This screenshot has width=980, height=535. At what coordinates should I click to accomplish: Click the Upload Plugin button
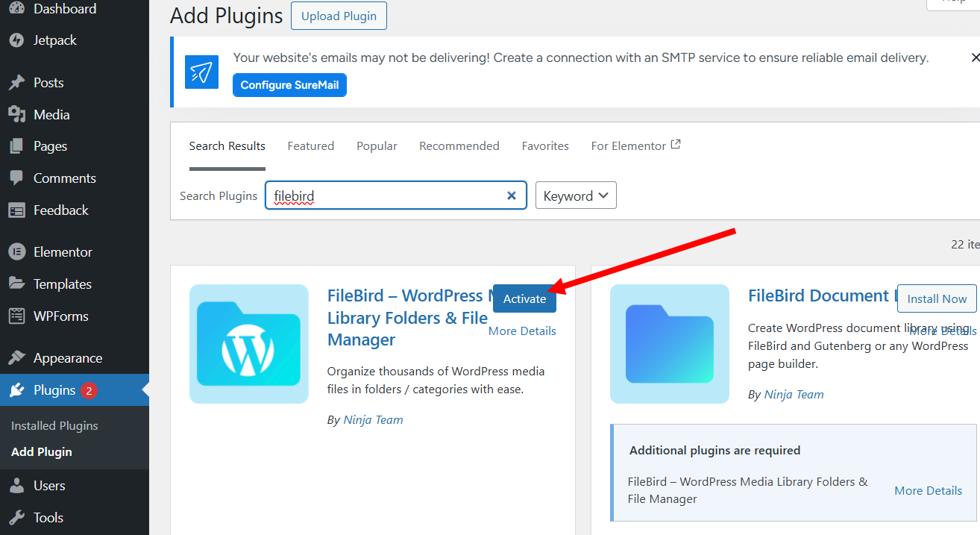tap(339, 16)
